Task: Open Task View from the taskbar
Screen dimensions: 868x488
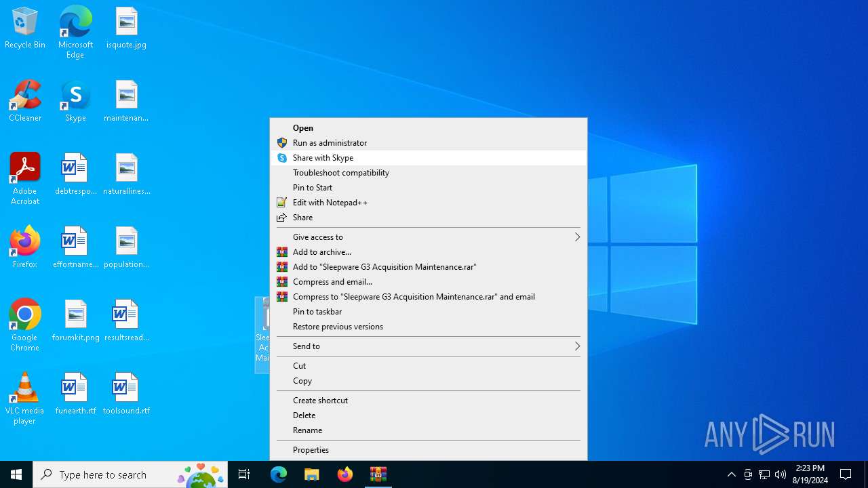Action: (x=244, y=474)
